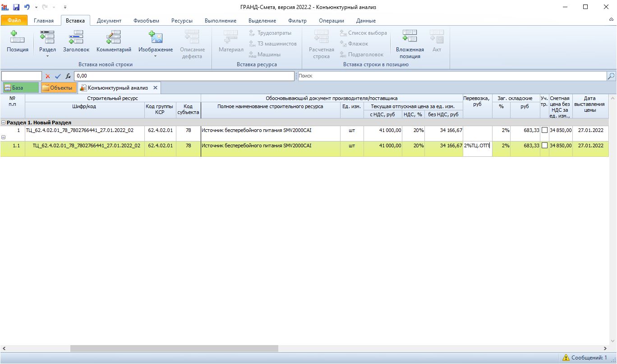Open the Файл menu
This screenshot has height=364, width=617.
(x=14, y=21)
